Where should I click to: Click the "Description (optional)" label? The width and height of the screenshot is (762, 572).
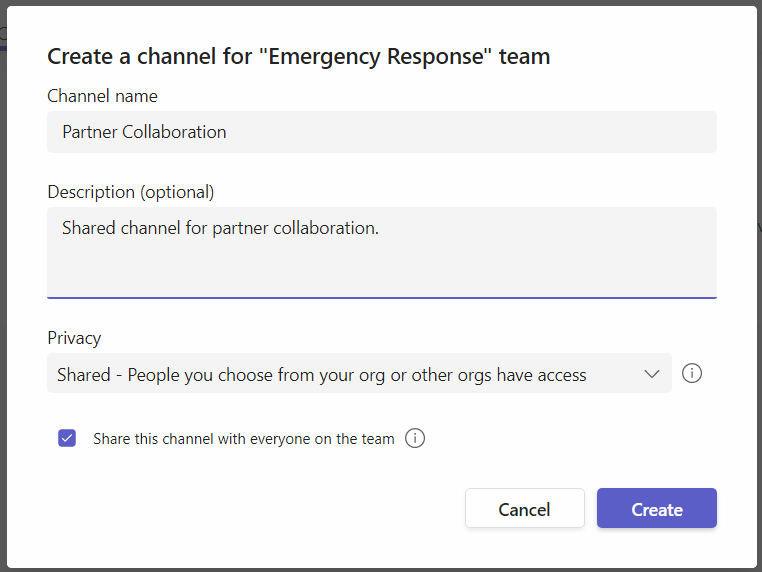pyautogui.click(x=130, y=192)
